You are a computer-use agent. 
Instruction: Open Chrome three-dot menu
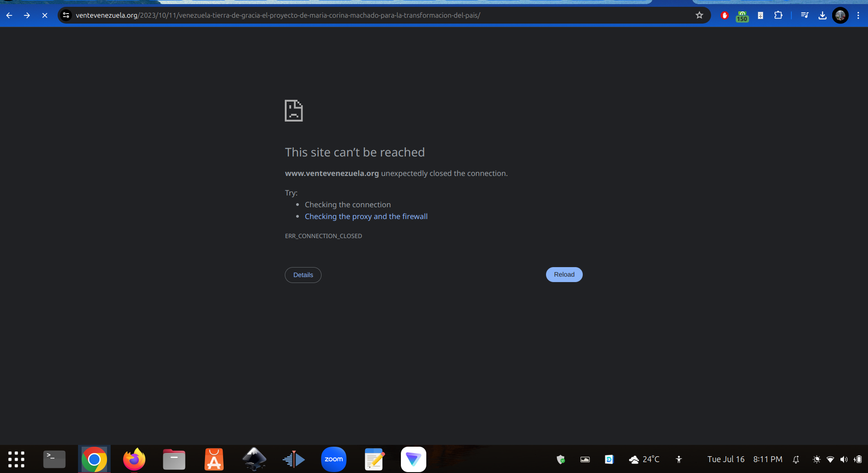[x=858, y=15]
